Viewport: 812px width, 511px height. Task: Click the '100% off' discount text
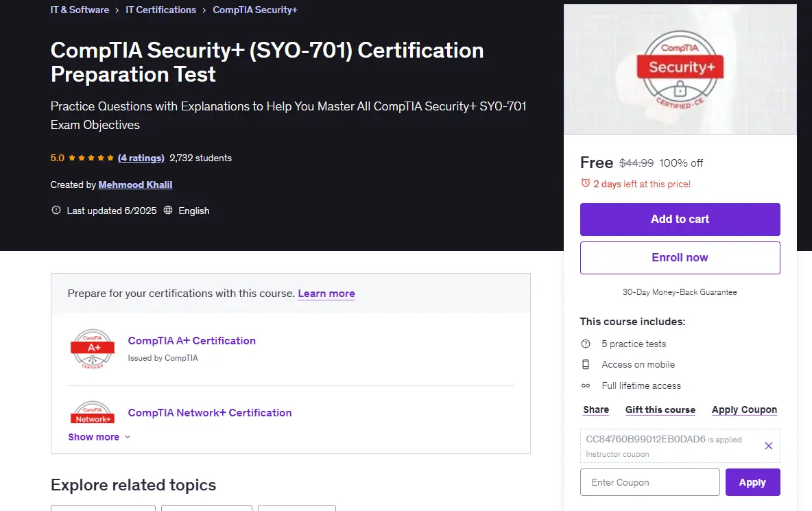681,163
